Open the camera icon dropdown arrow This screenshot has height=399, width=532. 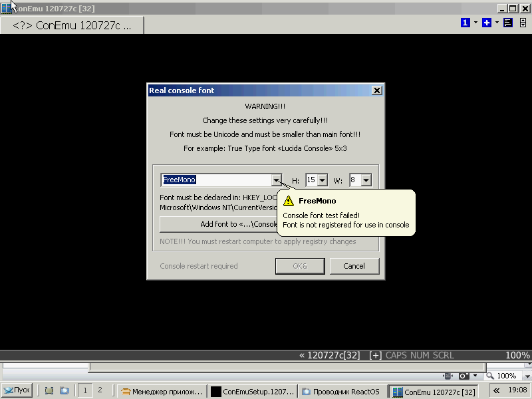pos(475,376)
